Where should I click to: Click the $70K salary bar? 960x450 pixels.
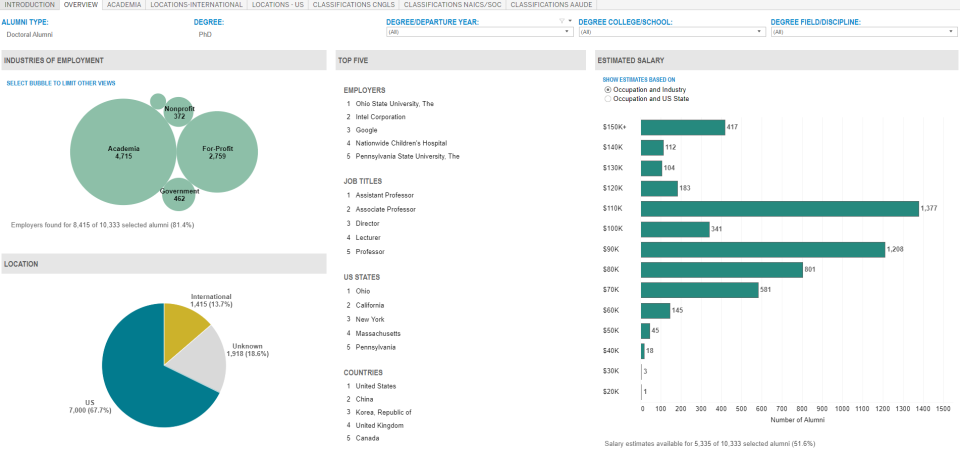(x=700, y=290)
